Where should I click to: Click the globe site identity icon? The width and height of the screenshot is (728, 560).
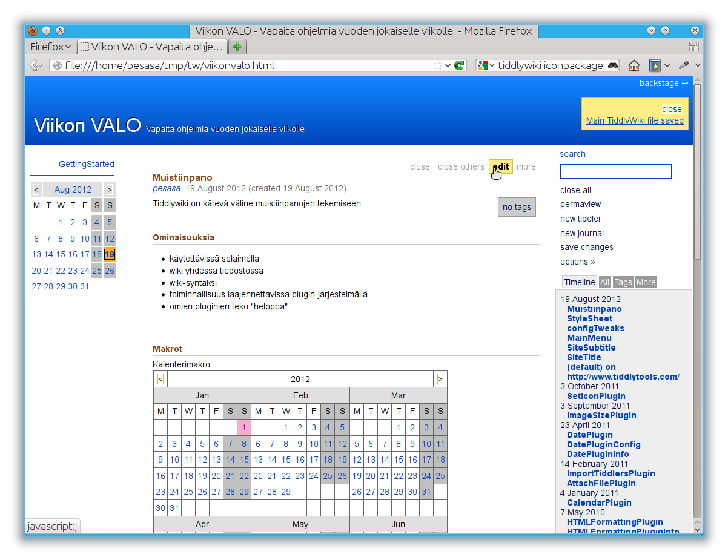pos(58,65)
